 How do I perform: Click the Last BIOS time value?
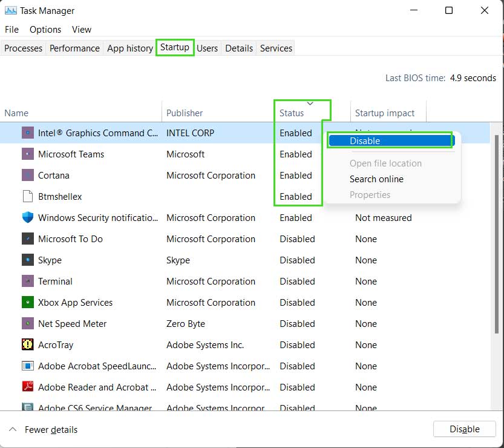[x=473, y=78]
